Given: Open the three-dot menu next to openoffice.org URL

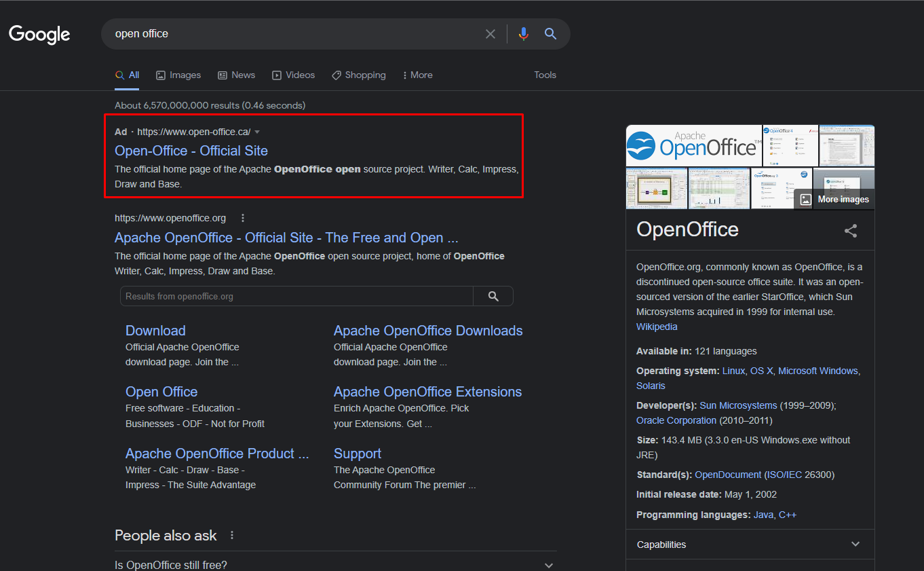Looking at the screenshot, I should (x=243, y=218).
